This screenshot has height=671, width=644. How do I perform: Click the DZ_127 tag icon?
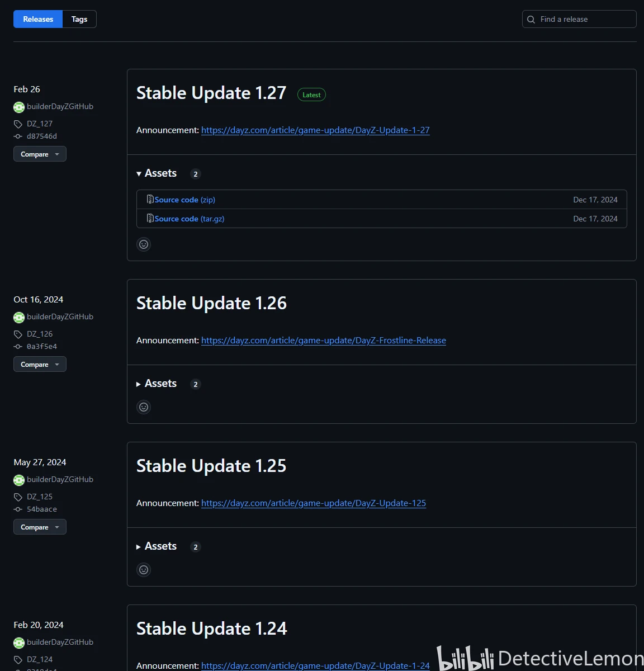click(18, 124)
